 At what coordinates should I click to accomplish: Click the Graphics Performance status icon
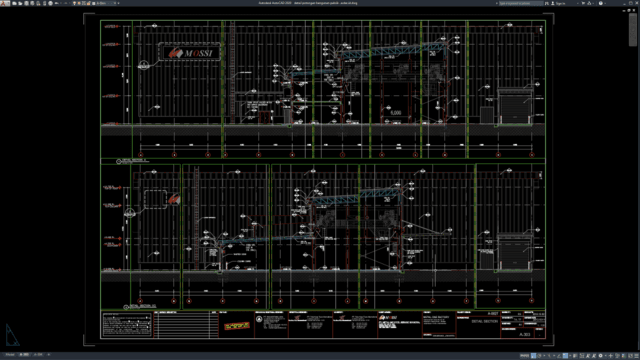[624, 356]
